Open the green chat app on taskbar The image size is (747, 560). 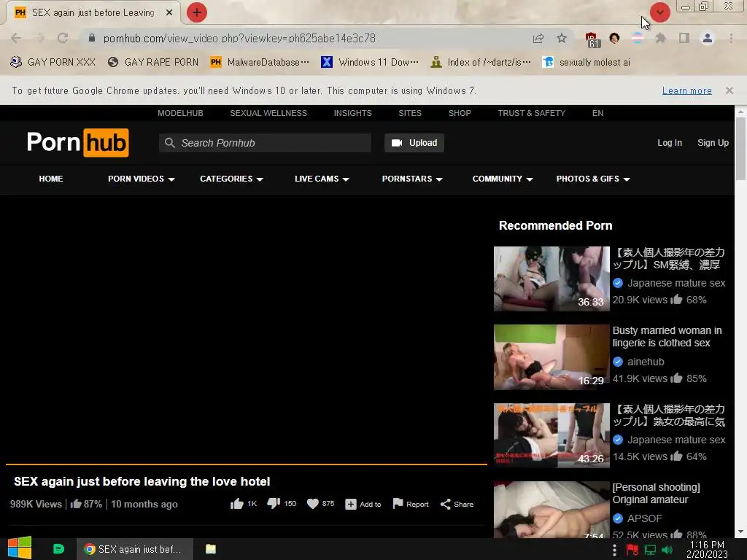(x=58, y=549)
